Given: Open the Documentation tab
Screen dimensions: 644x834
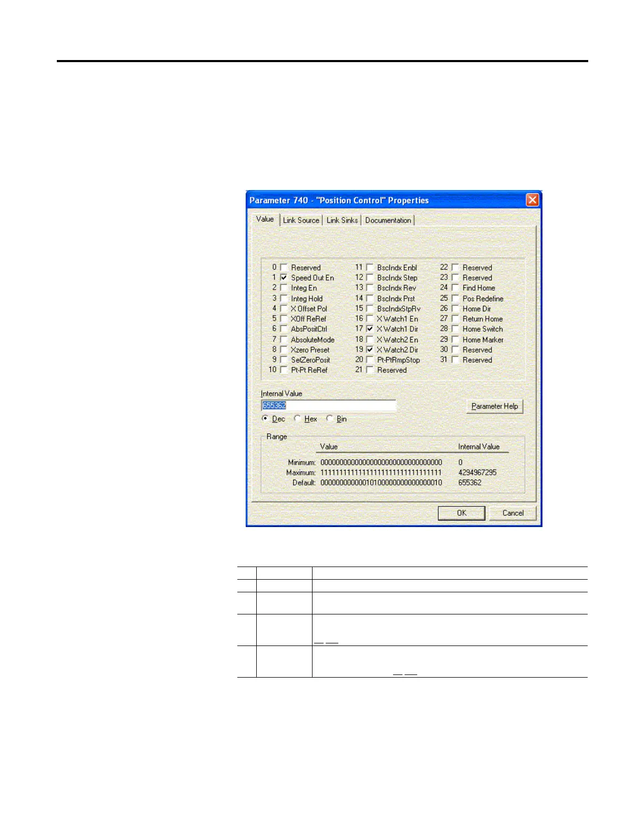Looking at the screenshot, I should pos(388,220).
